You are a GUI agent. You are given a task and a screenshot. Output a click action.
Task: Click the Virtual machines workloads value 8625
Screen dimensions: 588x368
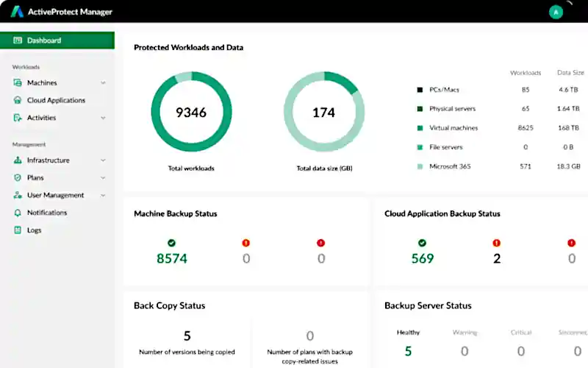click(x=526, y=128)
